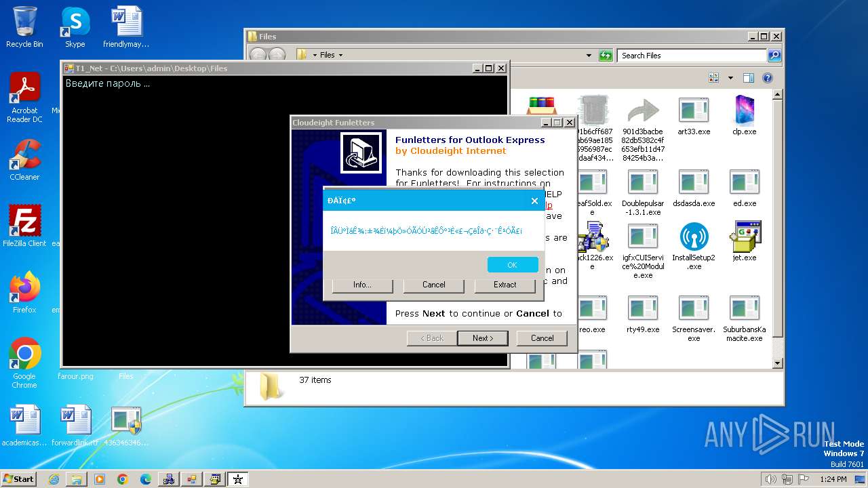Click Next in Cloudeight Funletters wizard
This screenshot has height=488, width=868.
tap(482, 338)
